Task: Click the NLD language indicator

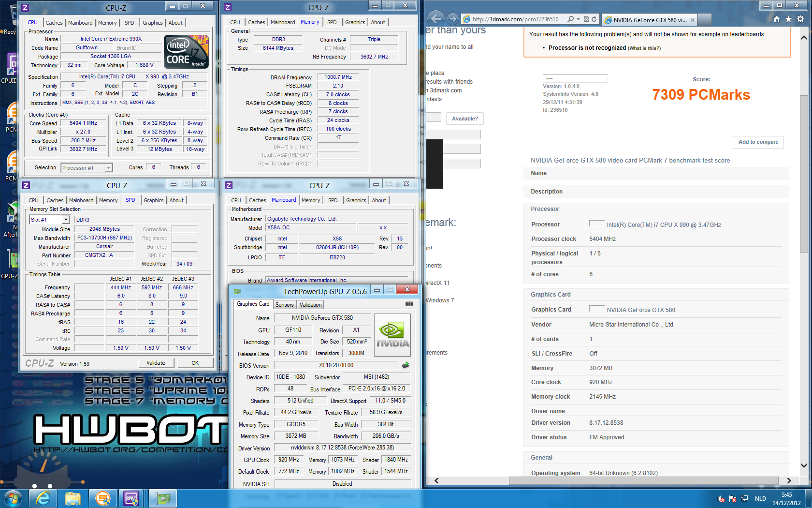Action: [x=760, y=499]
